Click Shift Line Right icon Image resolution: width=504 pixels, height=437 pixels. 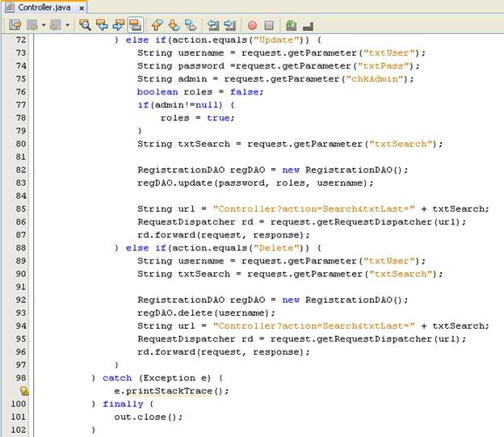[230, 25]
